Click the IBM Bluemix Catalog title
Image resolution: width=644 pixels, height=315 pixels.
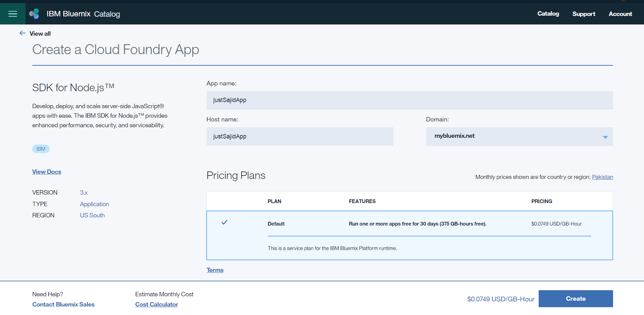coord(83,14)
